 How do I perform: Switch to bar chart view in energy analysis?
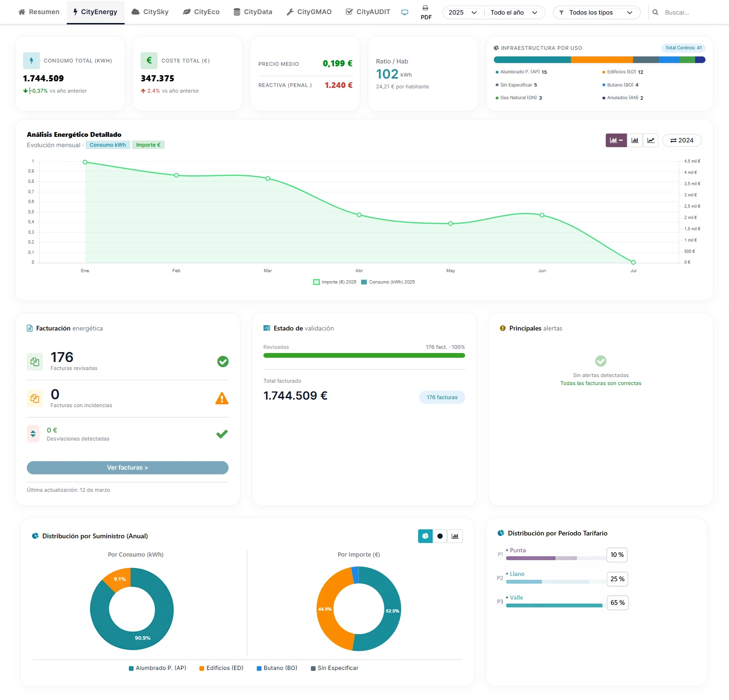[635, 140]
